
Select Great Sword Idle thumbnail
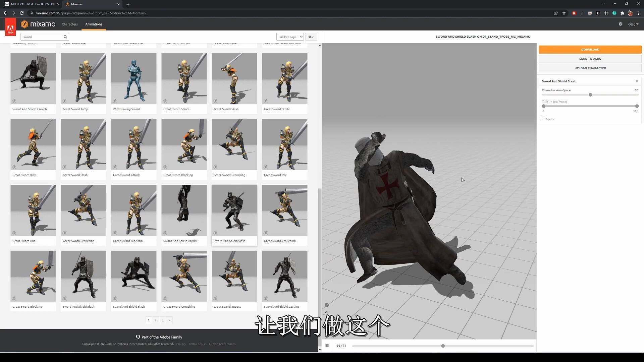(x=285, y=144)
